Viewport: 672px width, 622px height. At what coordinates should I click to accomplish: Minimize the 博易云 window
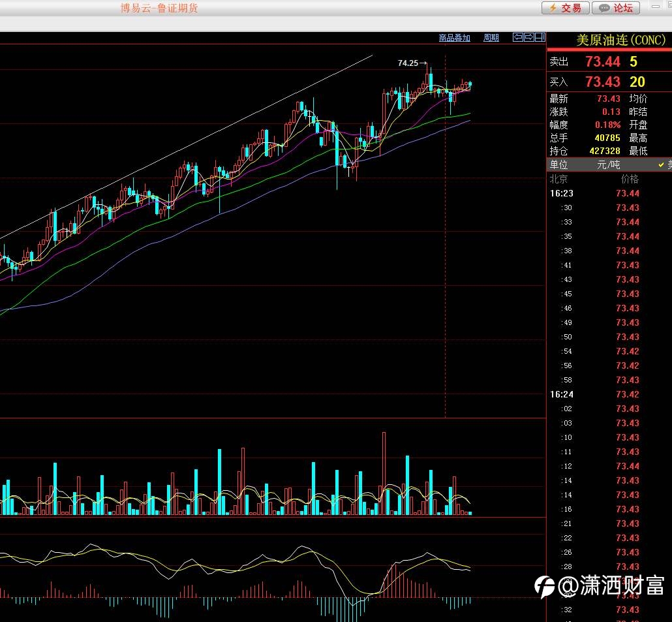[656, 7]
